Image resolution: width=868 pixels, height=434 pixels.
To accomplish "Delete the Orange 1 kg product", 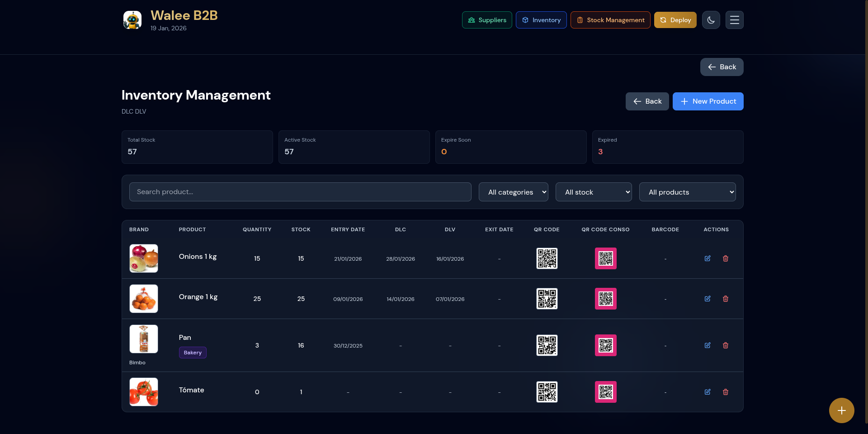I will [x=726, y=299].
